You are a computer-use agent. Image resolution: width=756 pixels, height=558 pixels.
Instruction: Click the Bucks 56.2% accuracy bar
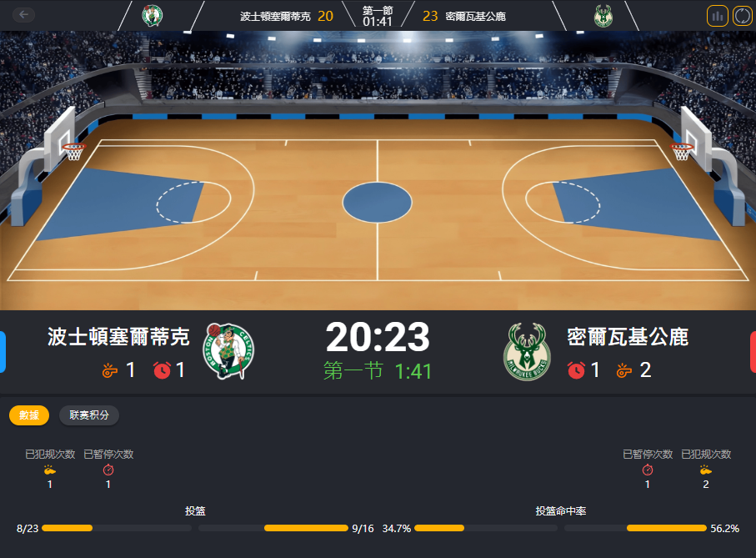[x=635, y=528]
